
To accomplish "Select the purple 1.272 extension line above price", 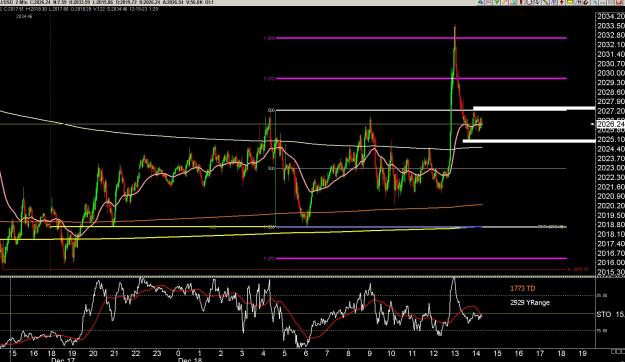I will [x=421, y=79].
